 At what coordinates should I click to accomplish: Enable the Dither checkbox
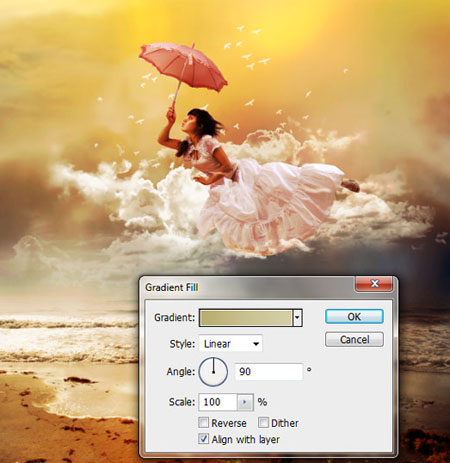[x=263, y=423]
